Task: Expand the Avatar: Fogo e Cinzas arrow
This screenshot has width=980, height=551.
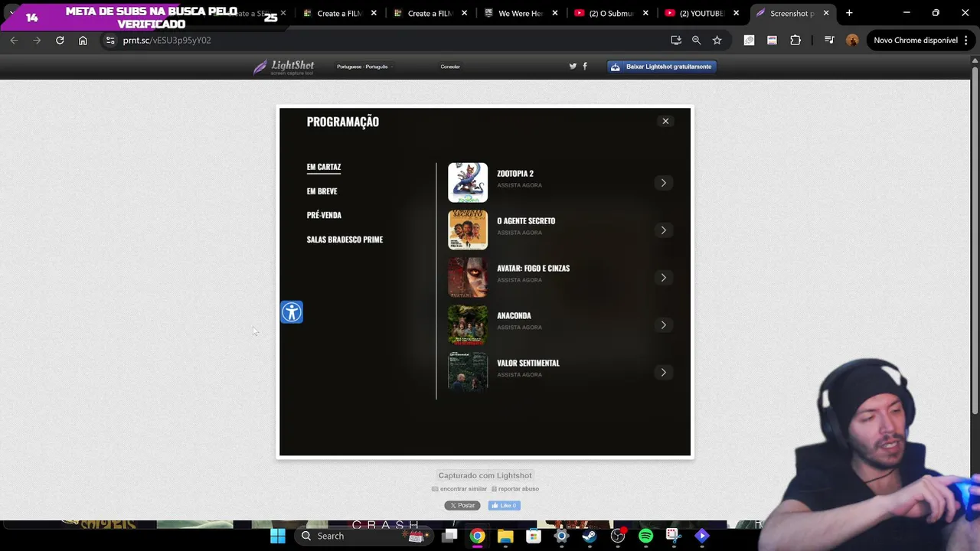Action: tap(663, 278)
